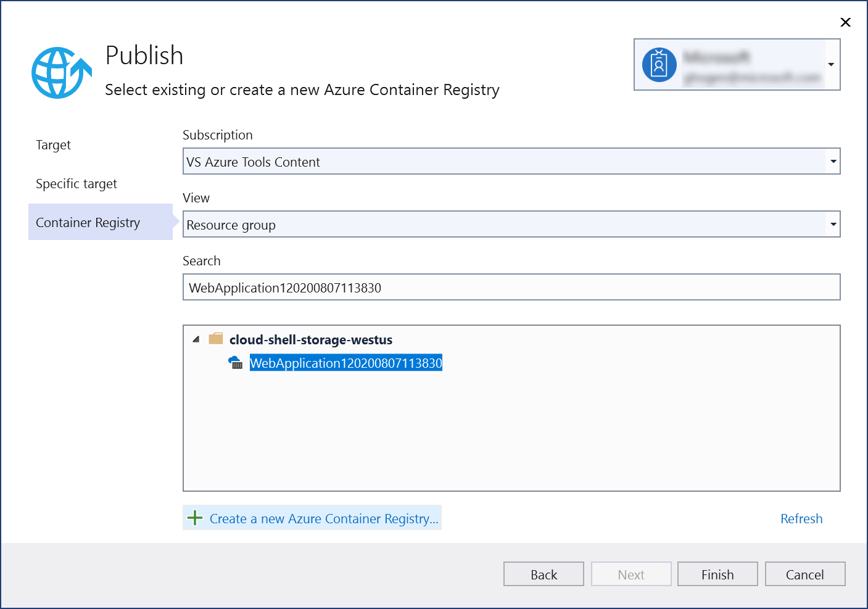Cancel the Publish dialog

tap(804, 574)
